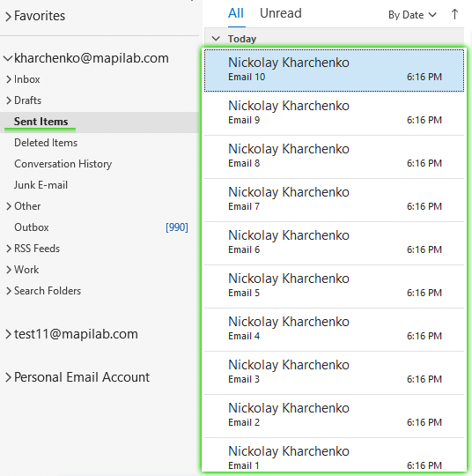Expand the RSS Feeds folder arrow

(x=9, y=249)
